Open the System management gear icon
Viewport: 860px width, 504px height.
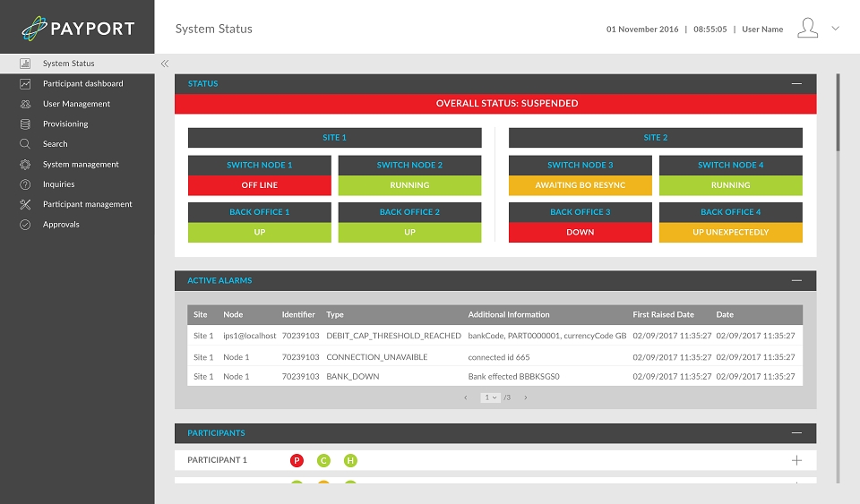tap(25, 165)
